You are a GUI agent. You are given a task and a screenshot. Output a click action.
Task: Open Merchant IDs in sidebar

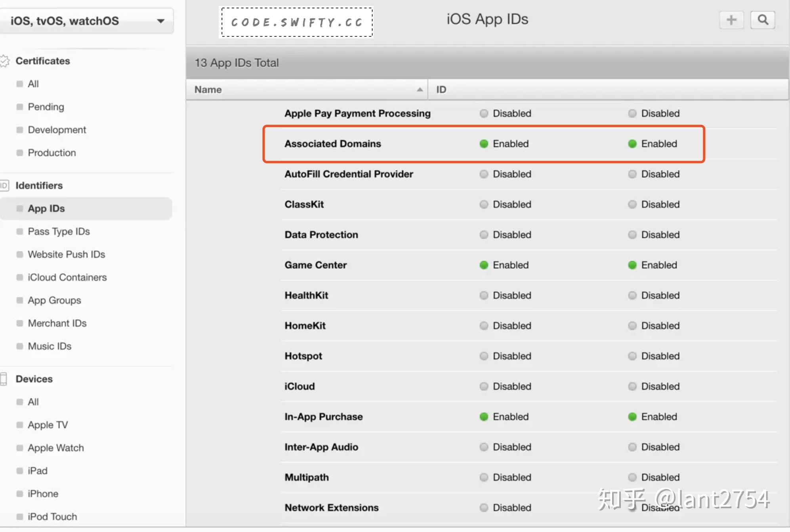57,323
